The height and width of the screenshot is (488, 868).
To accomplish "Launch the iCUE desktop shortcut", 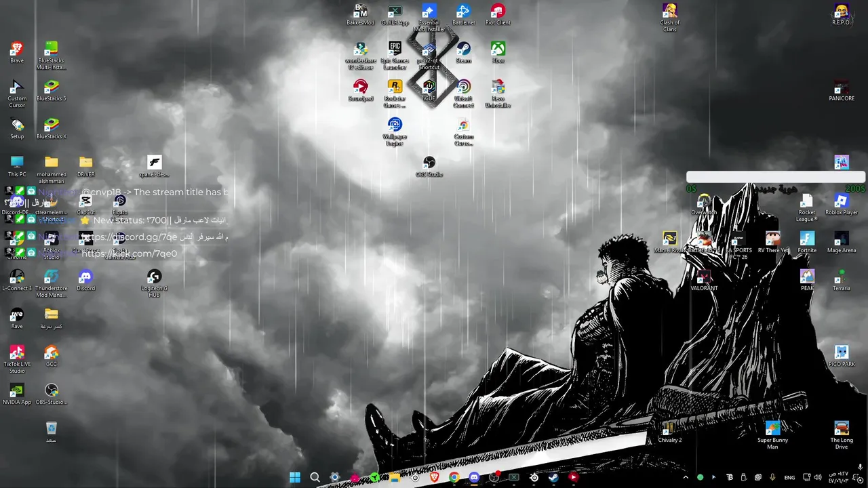I will tap(429, 90).
